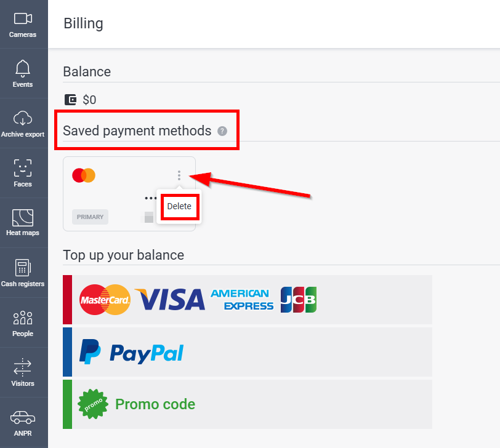Image resolution: width=500 pixels, height=448 pixels.
Task: Open the card's three-dot options menu
Action: pyautogui.click(x=179, y=175)
